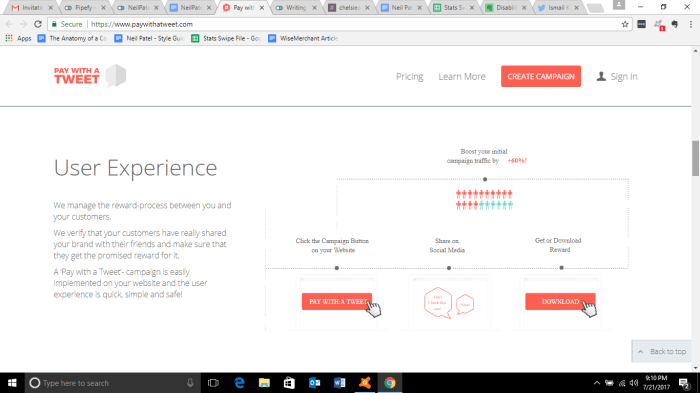Click the browser forward arrow
This screenshot has width=700, height=393.
23,24
